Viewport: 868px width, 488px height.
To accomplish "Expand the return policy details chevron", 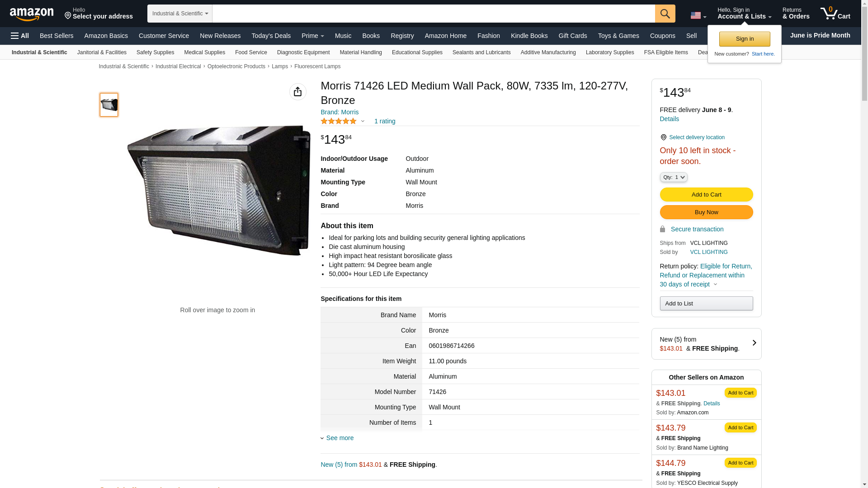I will tap(715, 285).
